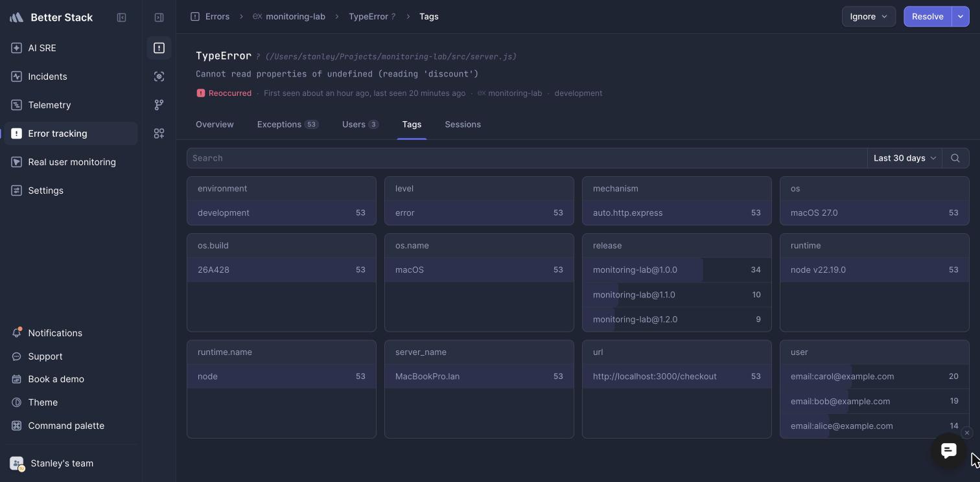Select the git branch icon in the icon rail
Screen dimensions: 980x482
coord(159,105)
